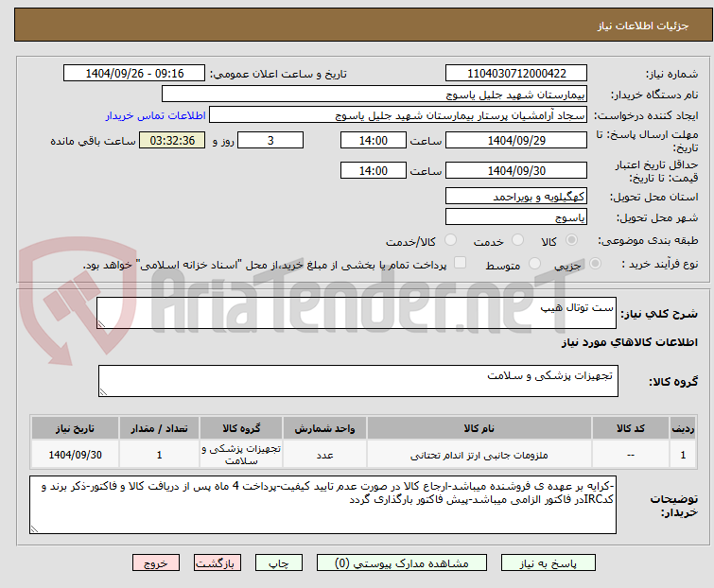This screenshot has height=588, width=714.
Task: Click the price validity time 14:00 field
Action: click(374, 171)
